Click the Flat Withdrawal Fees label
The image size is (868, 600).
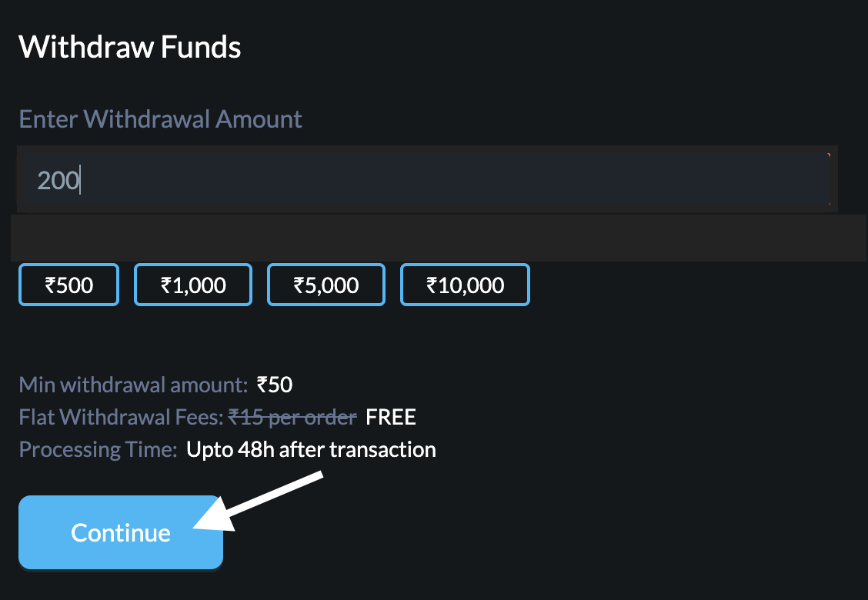coord(121,418)
